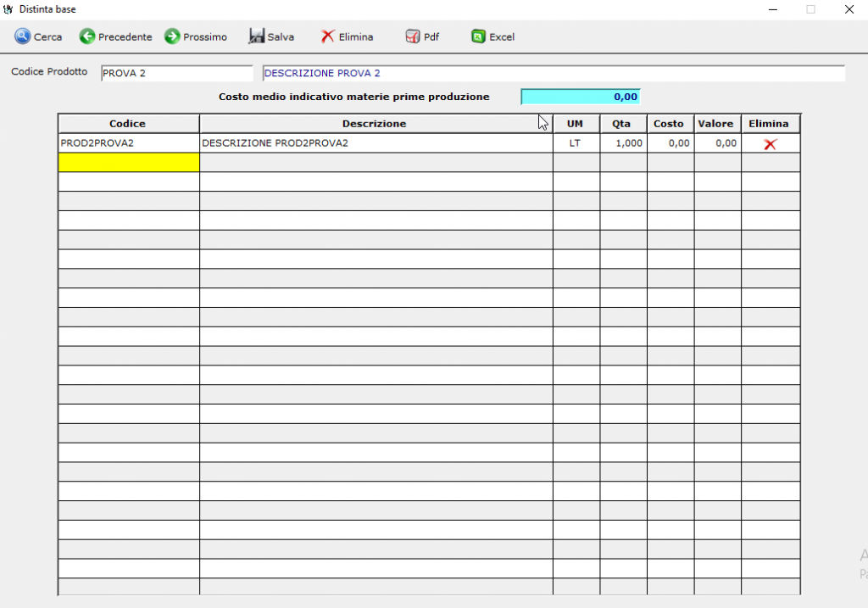
Task: Click the Descrizione column header
Action: point(375,124)
